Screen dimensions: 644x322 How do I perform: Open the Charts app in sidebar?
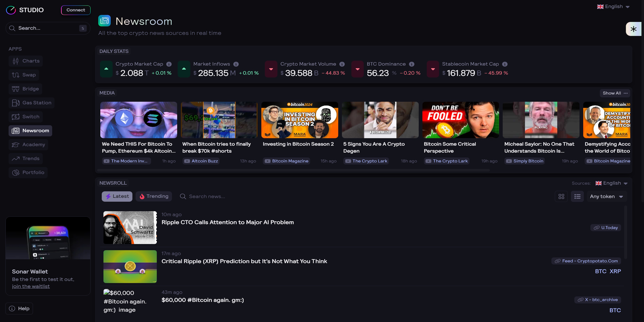pyautogui.click(x=26, y=61)
